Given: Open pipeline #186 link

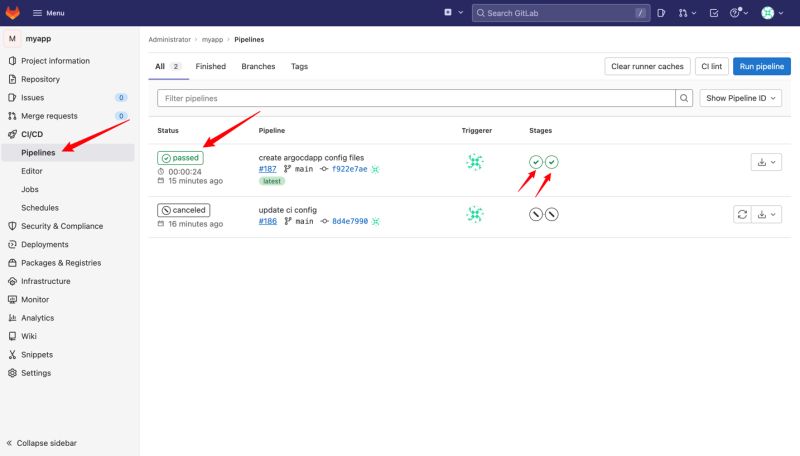Looking at the screenshot, I should pos(267,221).
